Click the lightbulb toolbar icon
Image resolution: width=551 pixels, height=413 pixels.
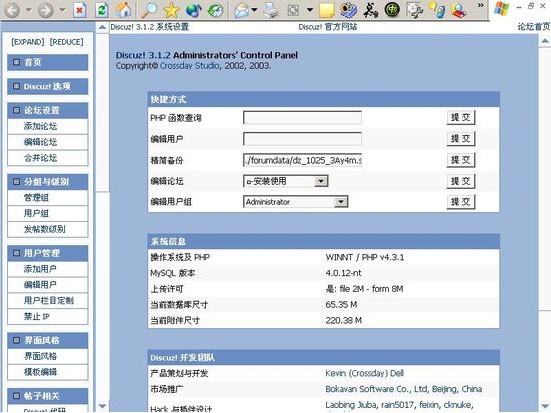(437, 9)
